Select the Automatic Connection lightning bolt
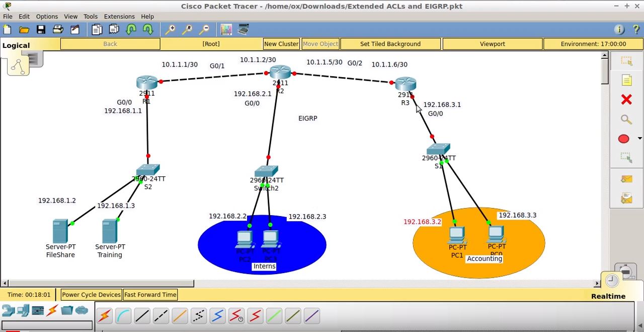 [105, 316]
